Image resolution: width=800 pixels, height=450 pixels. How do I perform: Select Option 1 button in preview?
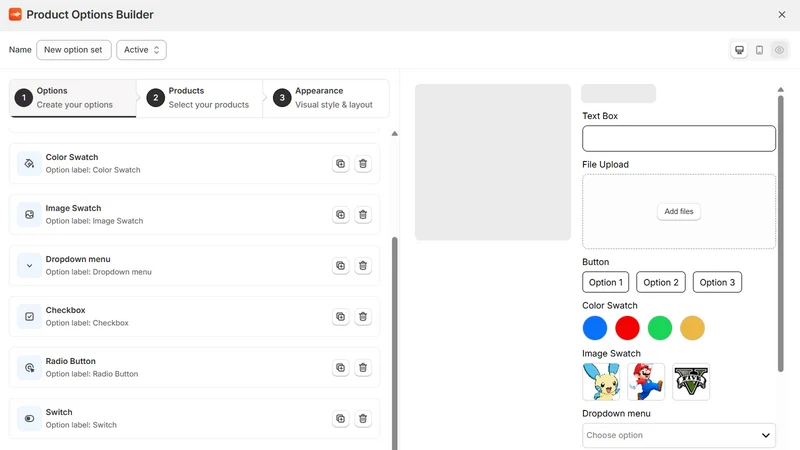606,282
